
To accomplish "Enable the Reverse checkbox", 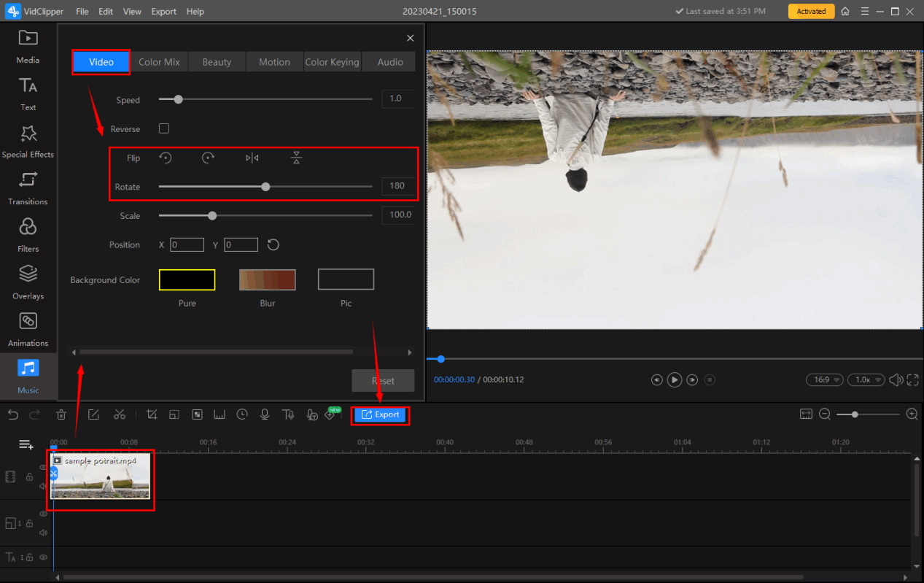I will (x=164, y=128).
